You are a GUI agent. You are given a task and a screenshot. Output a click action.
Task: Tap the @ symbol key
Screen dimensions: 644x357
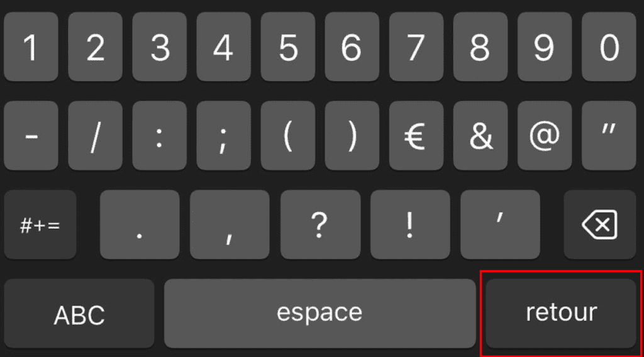pyautogui.click(x=545, y=136)
